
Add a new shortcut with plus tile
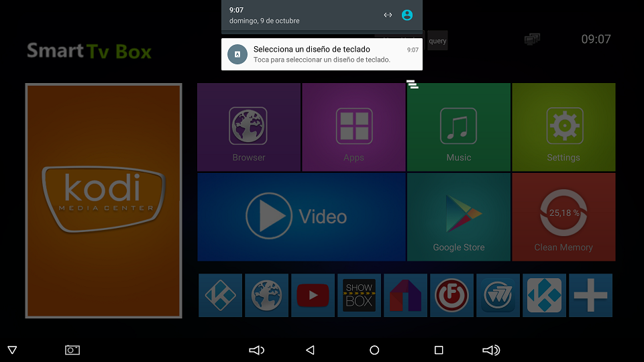tap(590, 296)
